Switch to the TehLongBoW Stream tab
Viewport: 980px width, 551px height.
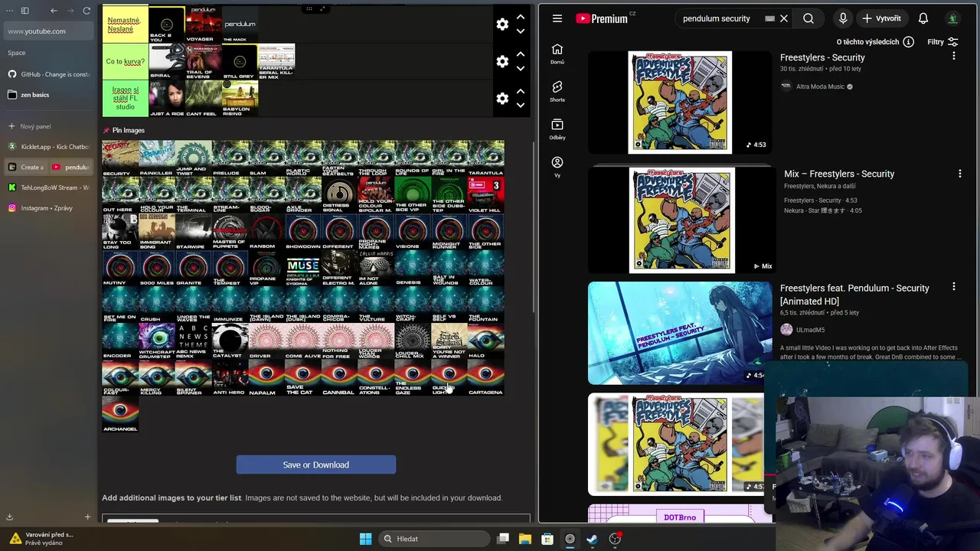coord(48,187)
